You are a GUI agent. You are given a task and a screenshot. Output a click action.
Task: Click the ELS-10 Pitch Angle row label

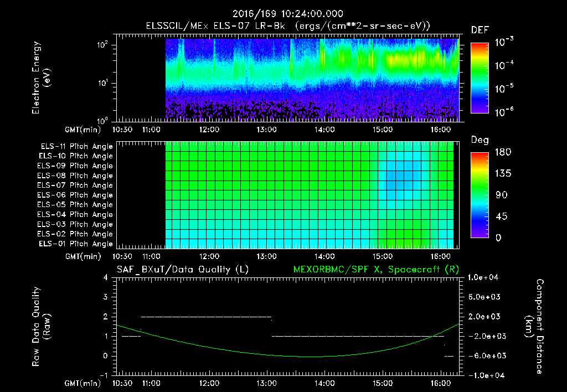(76, 156)
